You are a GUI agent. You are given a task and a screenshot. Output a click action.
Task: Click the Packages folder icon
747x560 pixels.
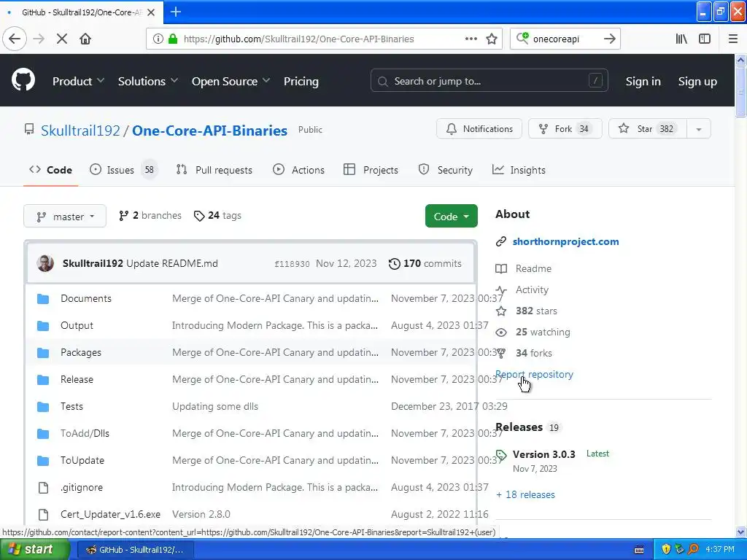(43, 353)
